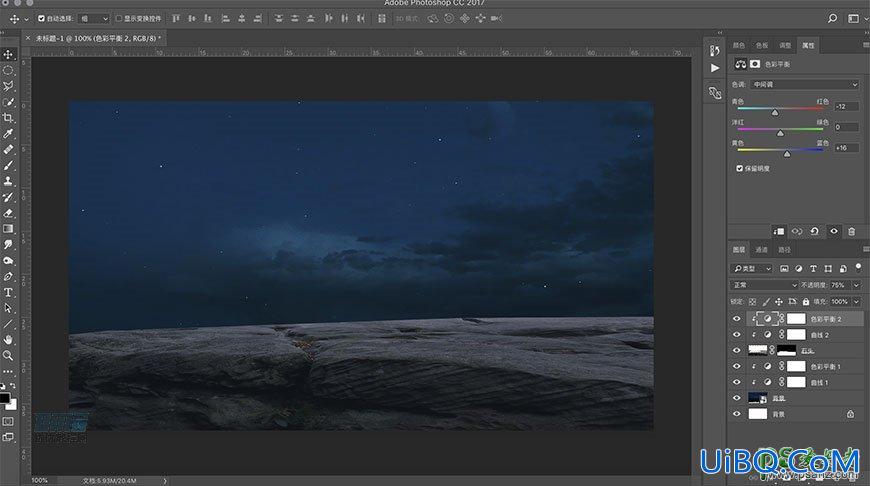The height and width of the screenshot is (486, 870).
Task: Open the History panel icon in dock
Action: 715,50
